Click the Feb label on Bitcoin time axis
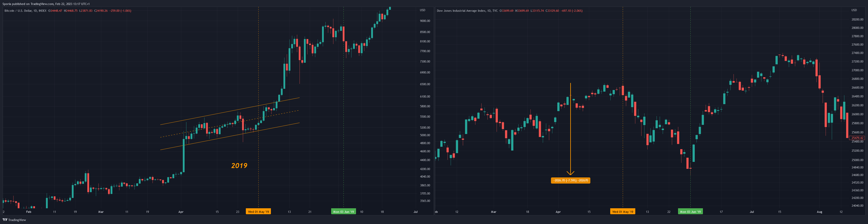Screen dimensions: 868x224 tap(29, 212)
